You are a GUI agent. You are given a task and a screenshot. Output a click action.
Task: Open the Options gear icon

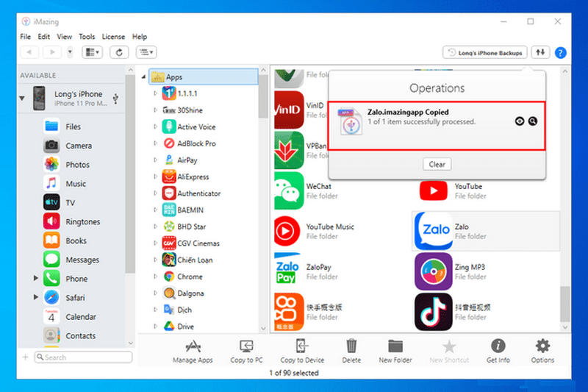[542, 350]
